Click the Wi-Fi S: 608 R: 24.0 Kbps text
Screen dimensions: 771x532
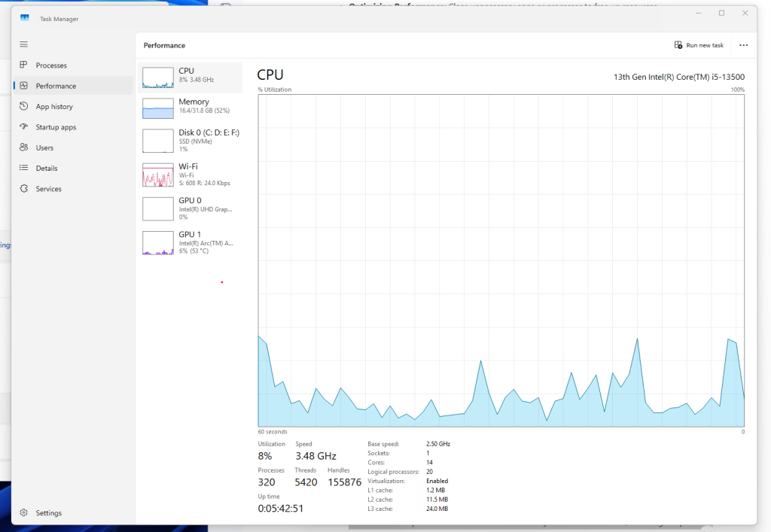click(x=205, y=184)
